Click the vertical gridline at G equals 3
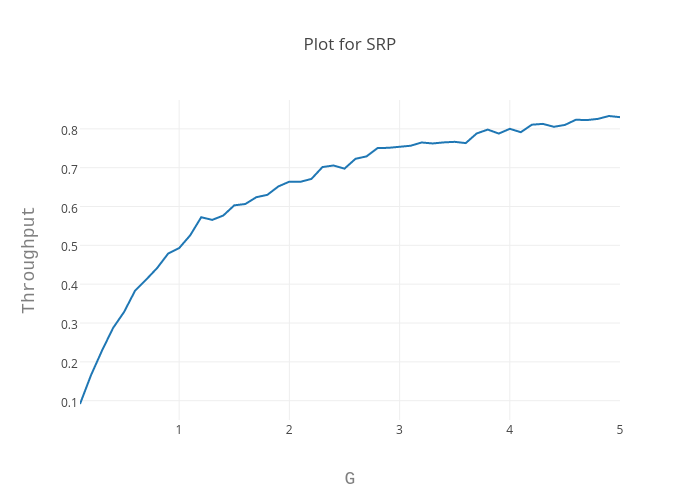This screenshot has height=500, width=700. (399, 300)
